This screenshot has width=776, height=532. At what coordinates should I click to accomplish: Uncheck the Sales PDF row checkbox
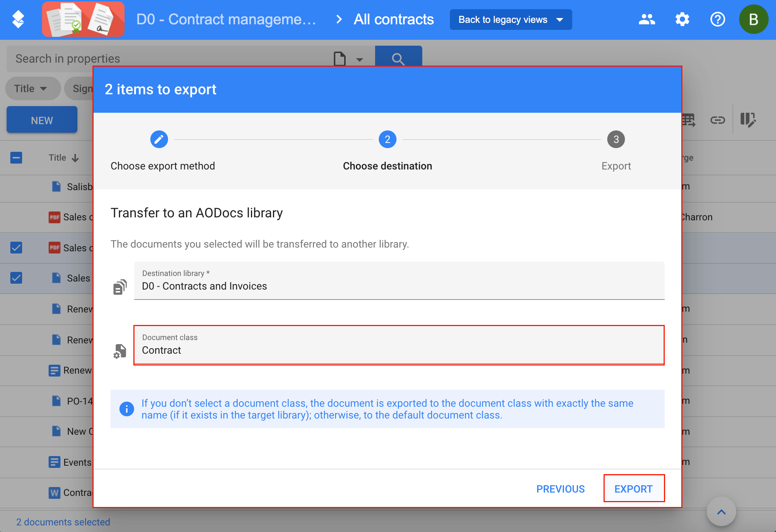[x=16, y=248]
